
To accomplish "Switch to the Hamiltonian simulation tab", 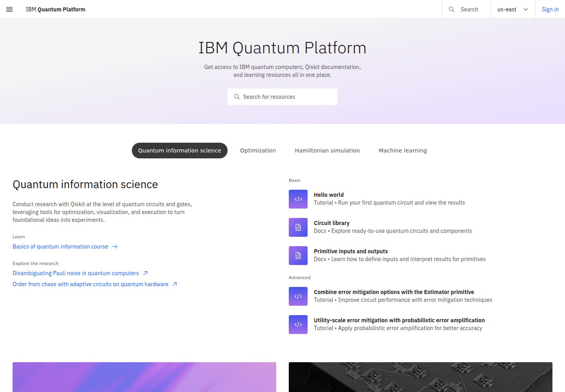I will point(327,151).
